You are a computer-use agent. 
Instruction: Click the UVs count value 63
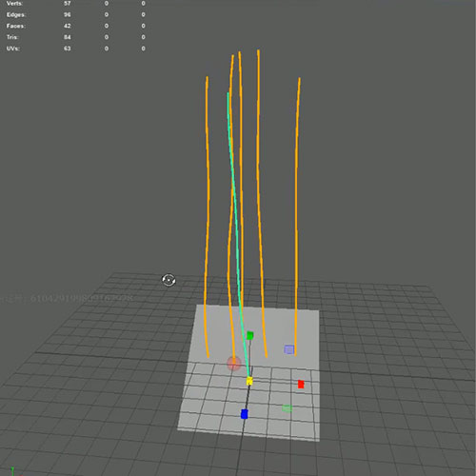pyautogui.click(x=67, y=49)
